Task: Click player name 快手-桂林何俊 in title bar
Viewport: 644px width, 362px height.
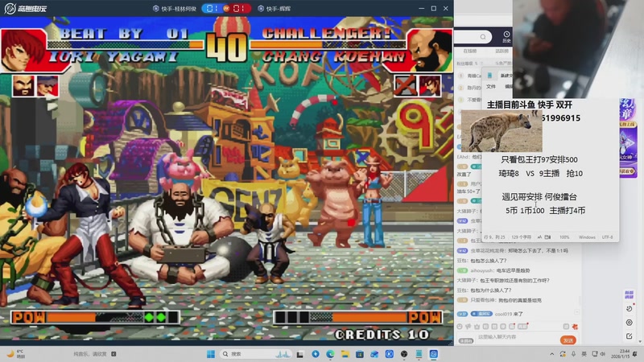Action: (x=179, y=9)
